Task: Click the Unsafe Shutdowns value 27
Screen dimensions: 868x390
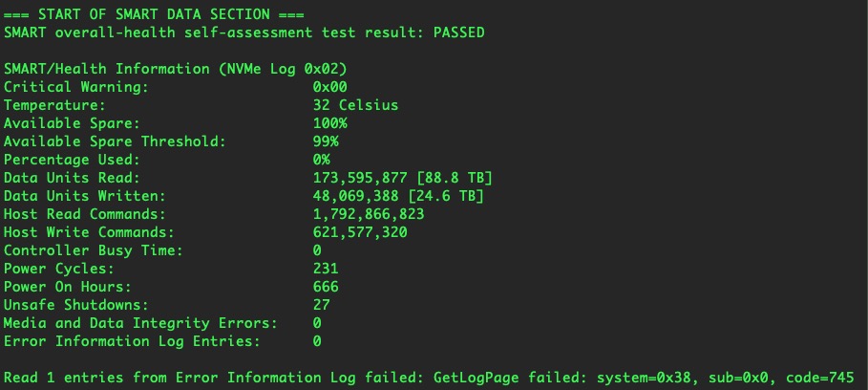Action: (321, 305)
